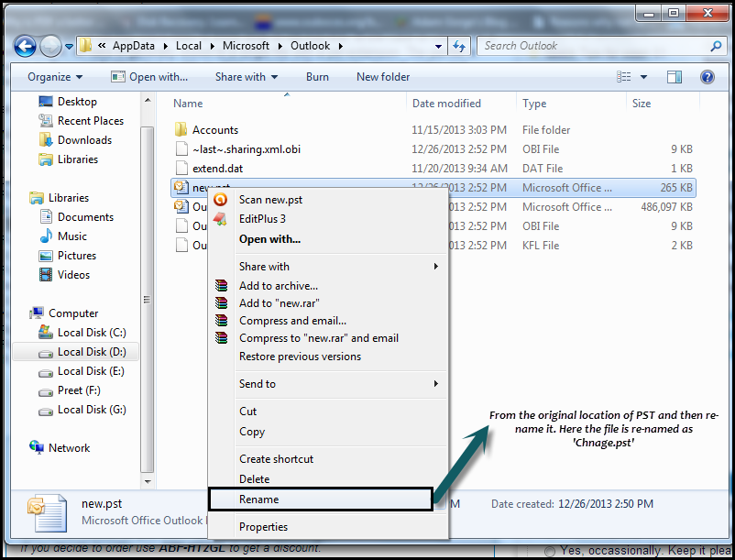Viewport: 735px width, 560px height.
Task: Expand the 'Share with' submenu arrow
Action: [x=437, y=266]
